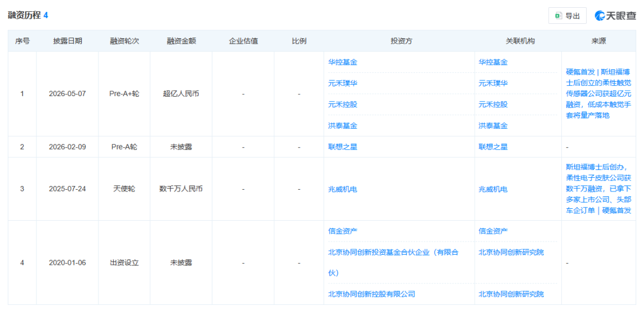Open 北京协同创新投资基金合伙企业 investor link
This screenshot has width=644, height=309.
[x=394, y=262]
